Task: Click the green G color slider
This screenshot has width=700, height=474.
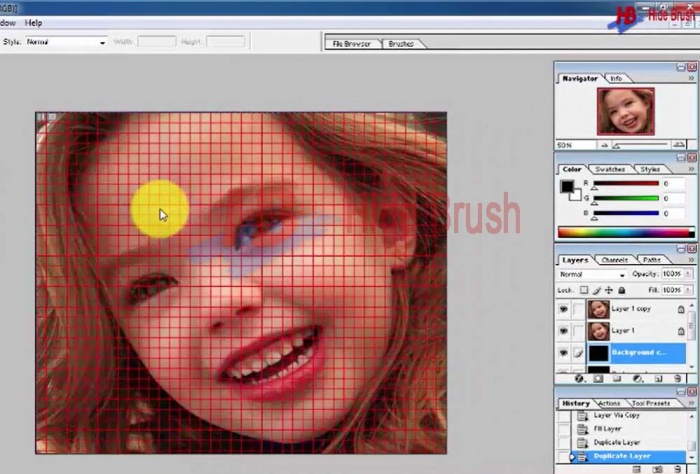Action: click(x=626, y=198)
